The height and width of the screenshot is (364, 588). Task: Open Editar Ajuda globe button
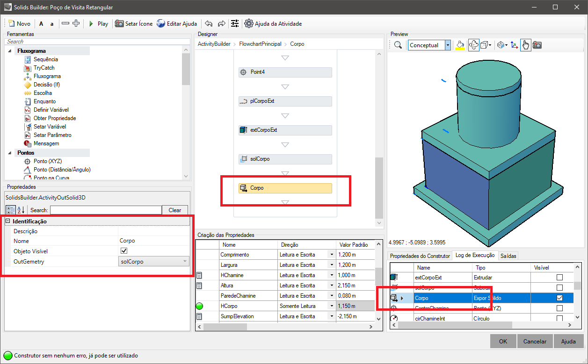[x=177, y=23]
